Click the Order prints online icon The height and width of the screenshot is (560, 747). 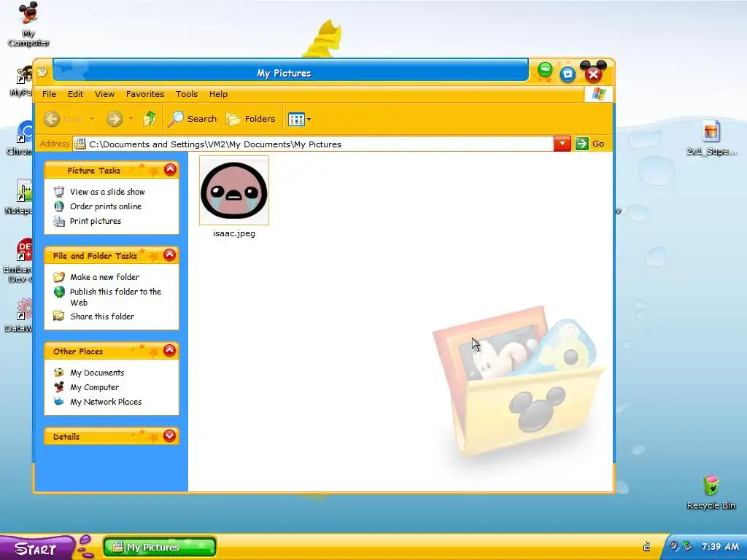point(58,206)
